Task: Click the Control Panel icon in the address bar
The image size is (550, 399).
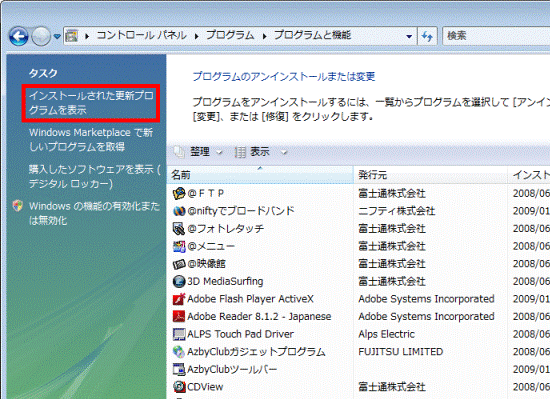Action: [x=72, y=35]
